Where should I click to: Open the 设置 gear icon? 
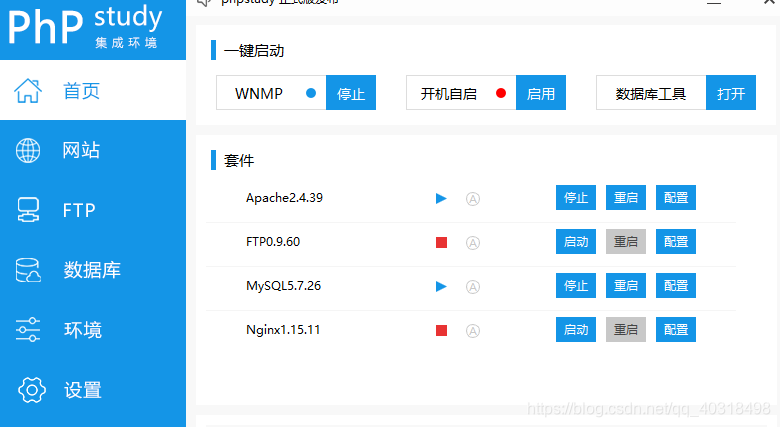coord(32,390)
